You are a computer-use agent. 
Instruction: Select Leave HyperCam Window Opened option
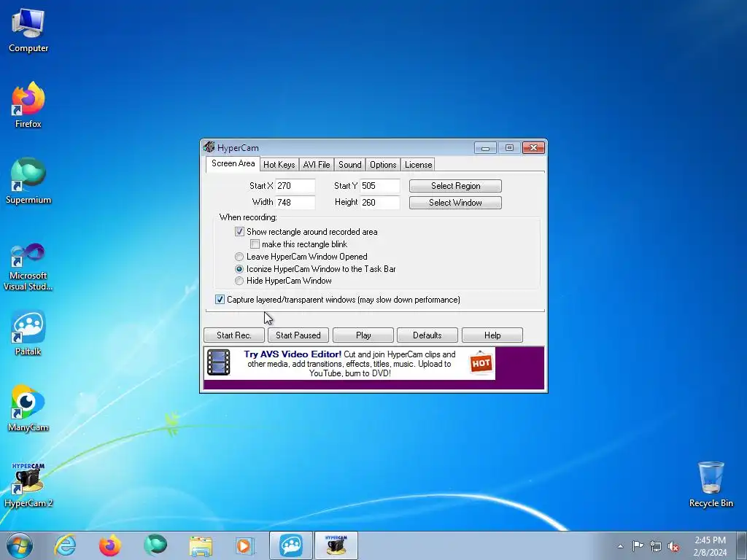click(x=239, y=257)
